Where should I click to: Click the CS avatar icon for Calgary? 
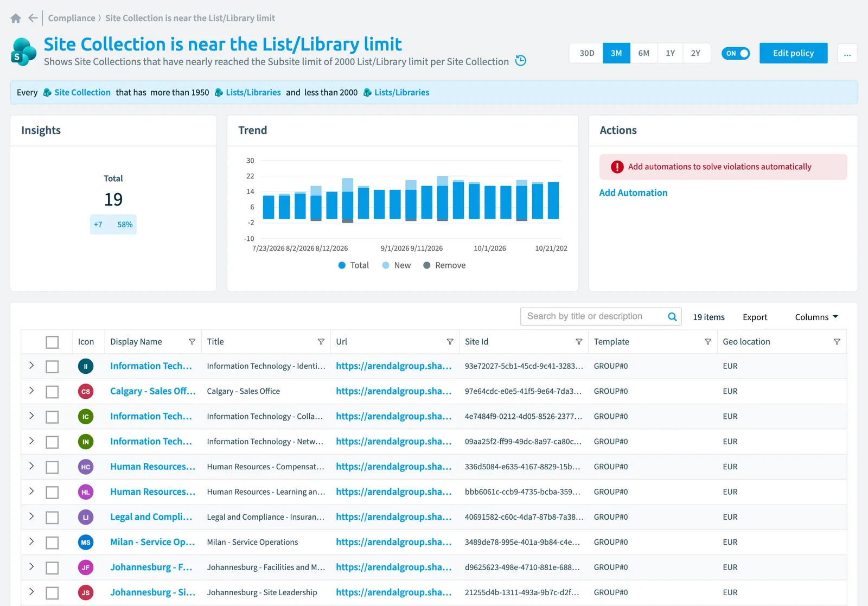pyautogui.click(x=86, y=391)
